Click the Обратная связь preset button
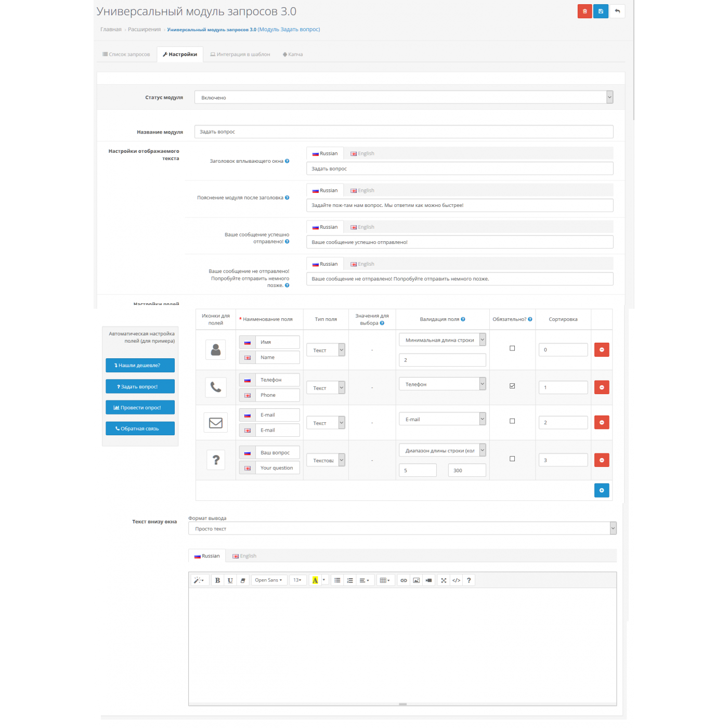Image resolution: width=728 pixels, height=728 pixels. [140, 429]
